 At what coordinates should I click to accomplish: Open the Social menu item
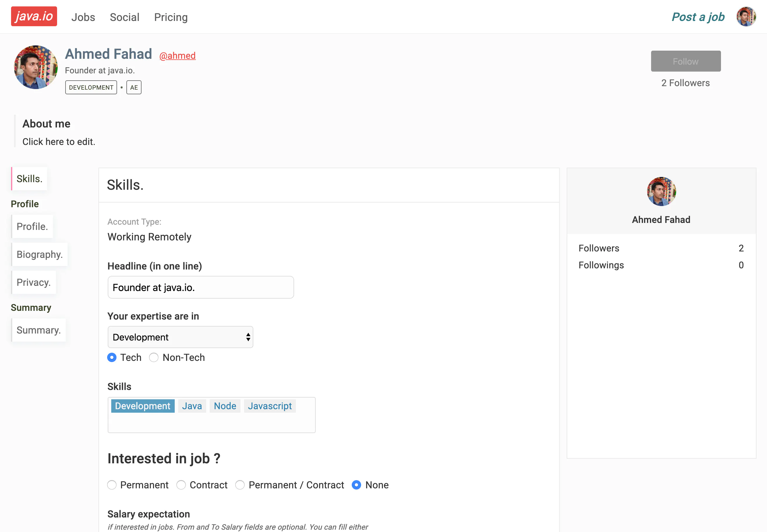coord(124,17)
